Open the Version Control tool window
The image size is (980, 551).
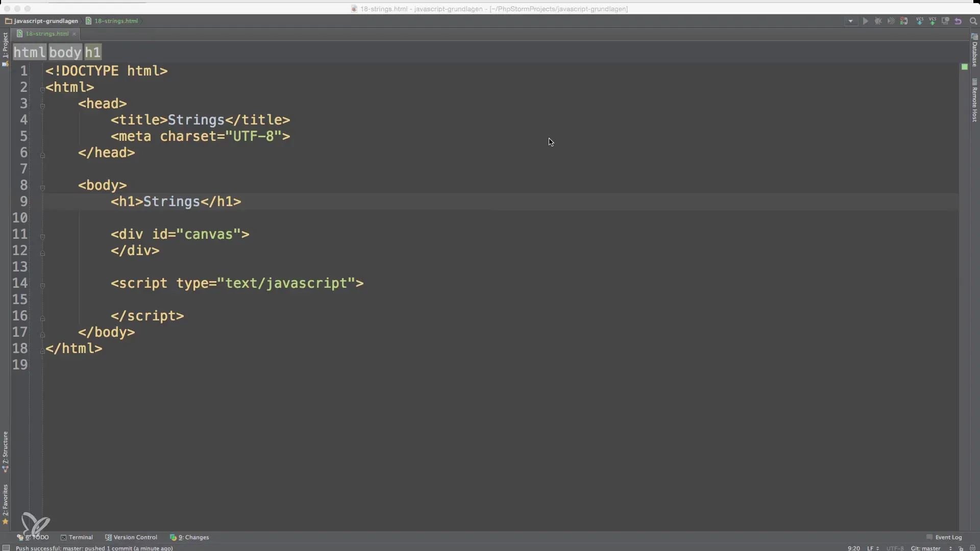coord(131,537)
